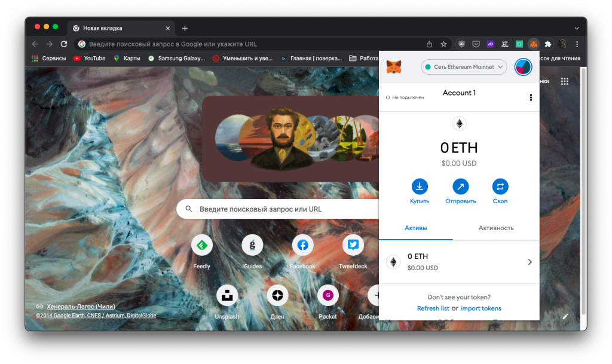
Task: Click the purple extension icon in toolbar
Action: (490, 44)
